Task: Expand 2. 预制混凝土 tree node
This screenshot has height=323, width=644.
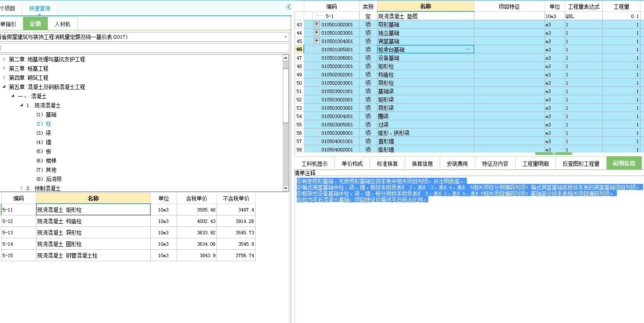Action: tap(21, 188)
